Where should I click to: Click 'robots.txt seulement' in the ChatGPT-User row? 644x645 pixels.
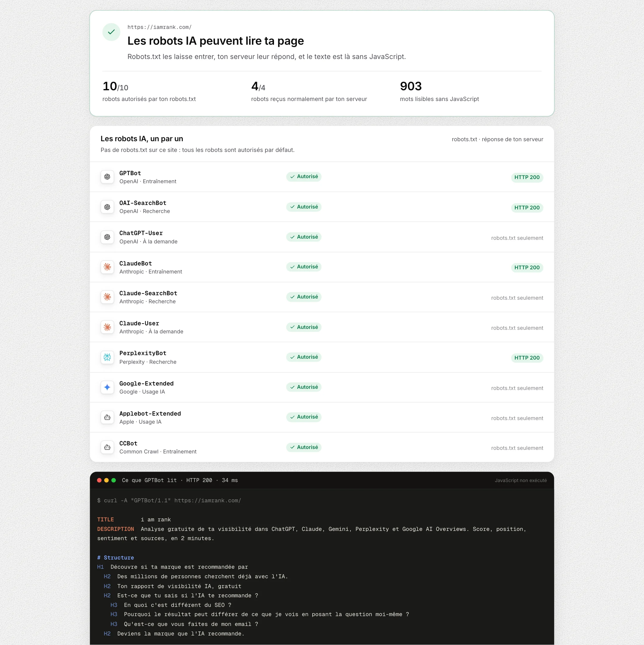click(x=517, y=238)
